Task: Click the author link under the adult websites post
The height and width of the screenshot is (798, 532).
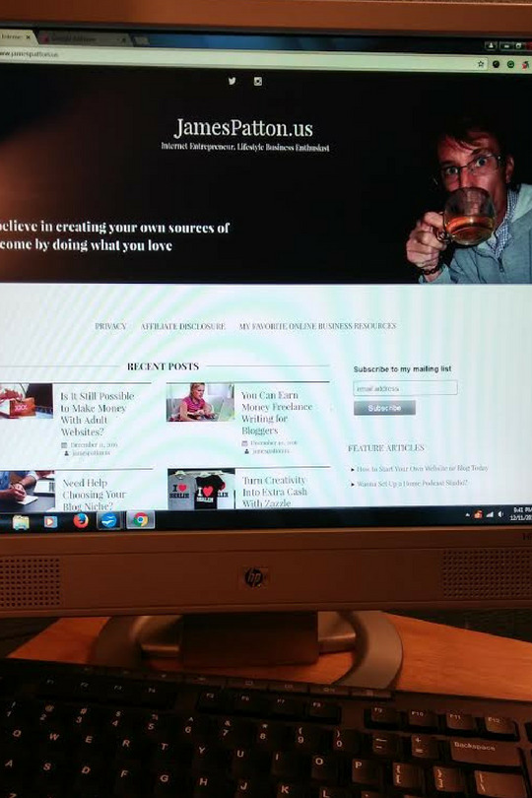Action: point(91,453)
